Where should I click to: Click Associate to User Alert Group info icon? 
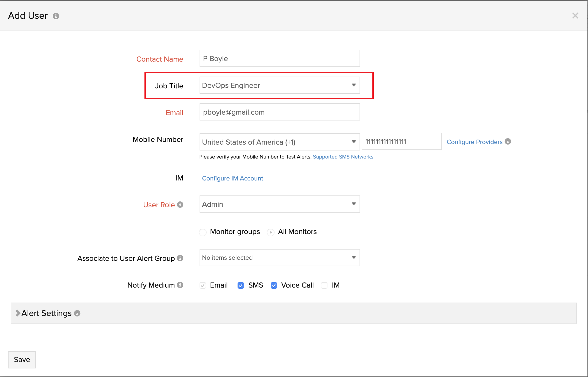pos(180,258)
